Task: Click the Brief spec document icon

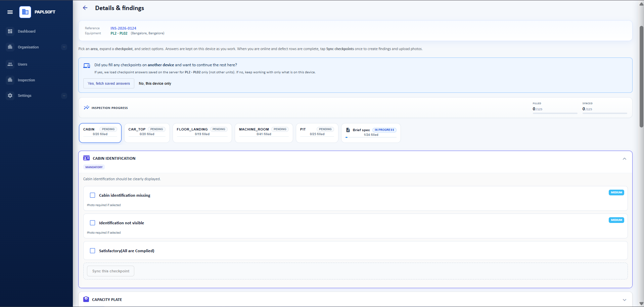Action: (x=348, y=130)
